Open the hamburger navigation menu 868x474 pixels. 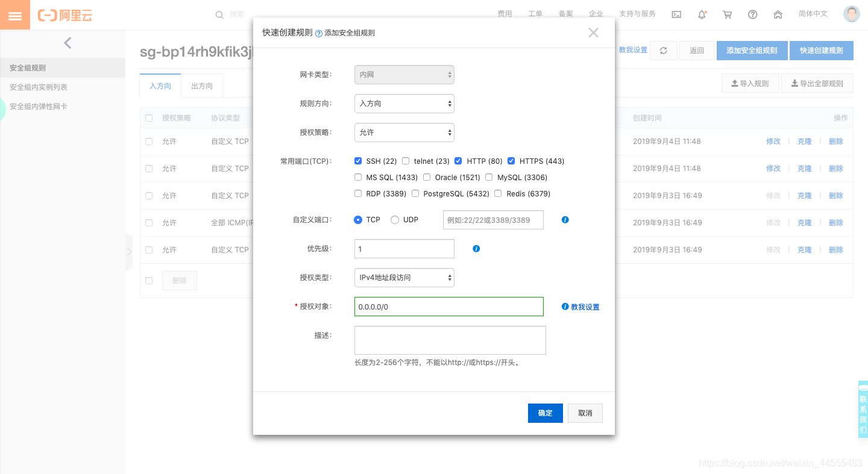14,14
